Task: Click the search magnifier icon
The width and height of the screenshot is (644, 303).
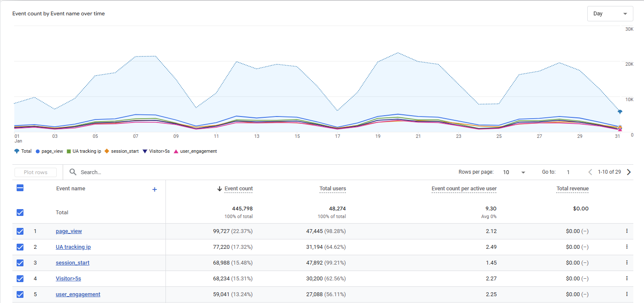Action: coord(73,172)
